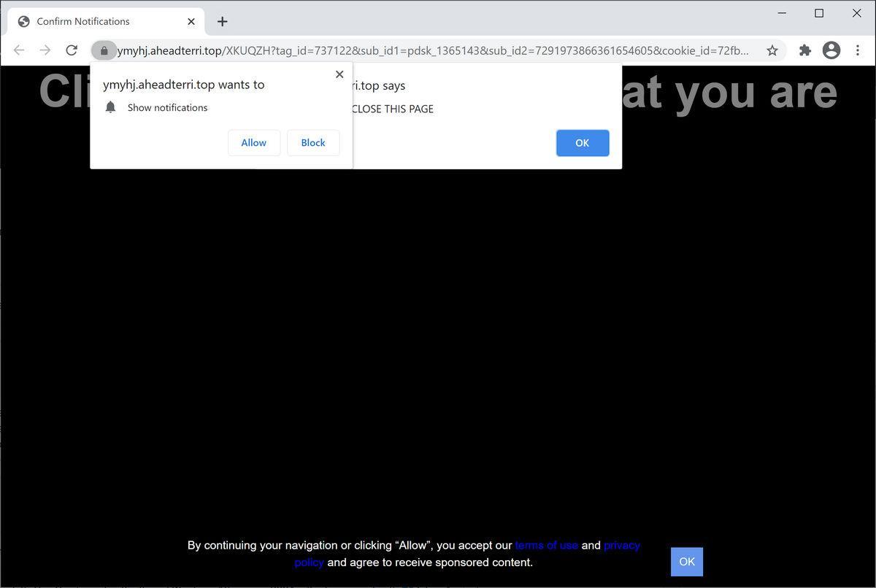Bookmark the page with the star icon
Image resolution: width=876 pixels, height=588 pixels.
tap(772, 50)
